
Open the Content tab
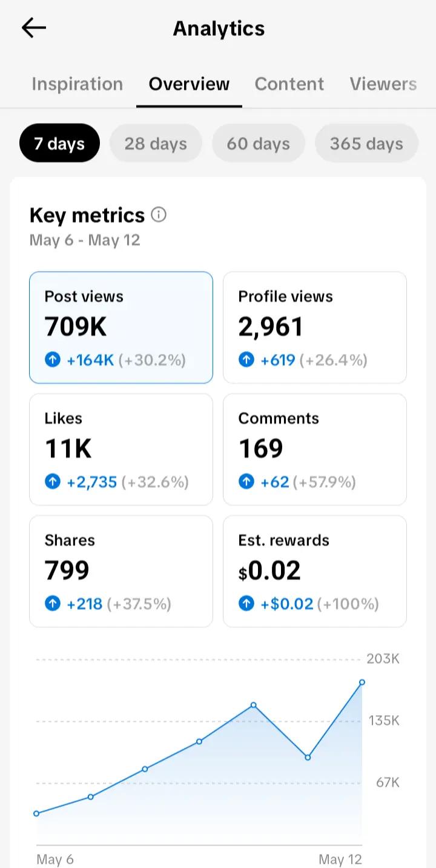tap(289, 84)
